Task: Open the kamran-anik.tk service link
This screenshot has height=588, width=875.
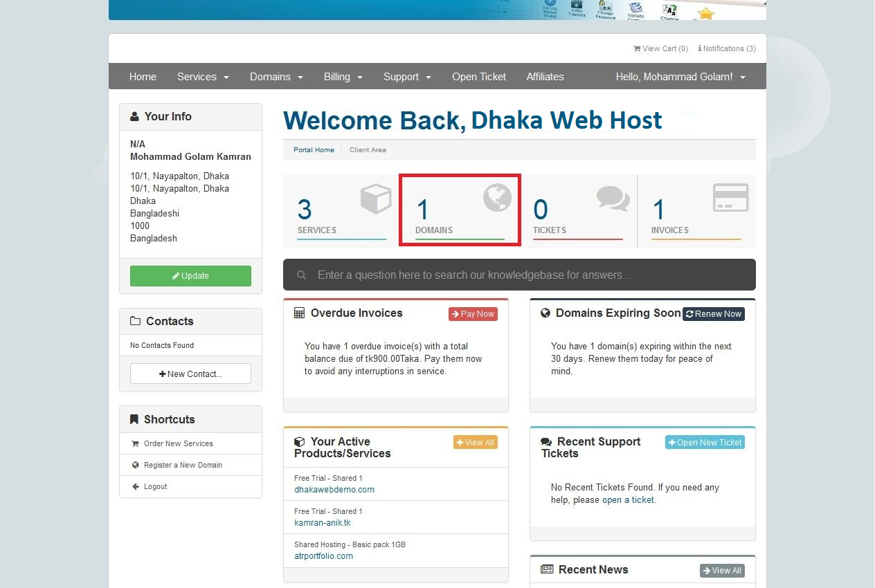Action: (x=323, y=522)
